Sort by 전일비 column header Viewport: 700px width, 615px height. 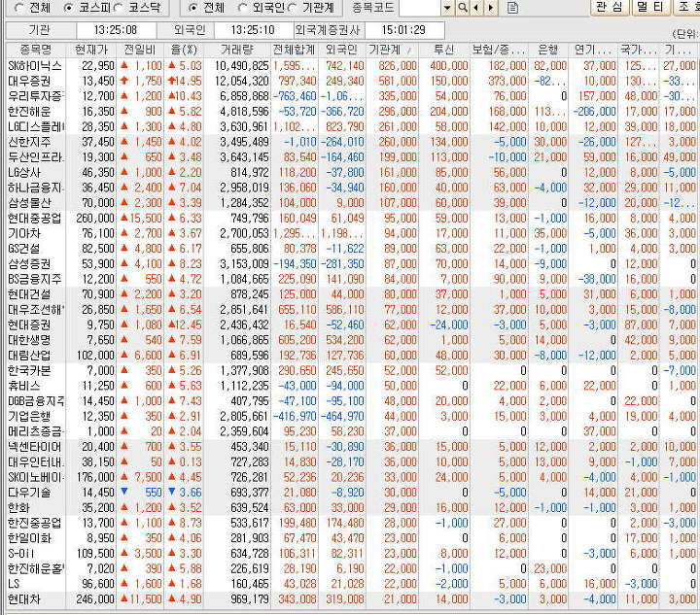coord(140,50)
